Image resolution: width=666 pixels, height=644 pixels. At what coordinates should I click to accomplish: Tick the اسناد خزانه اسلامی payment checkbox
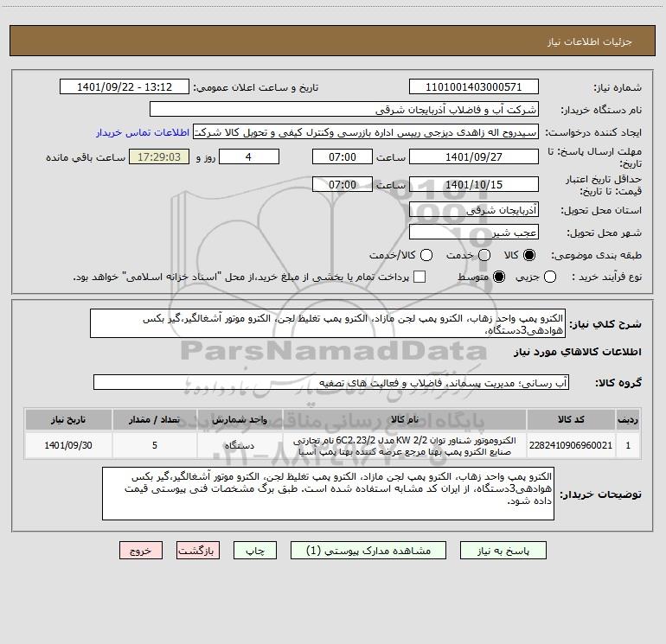pyautogui.click(x=419, y=277)
